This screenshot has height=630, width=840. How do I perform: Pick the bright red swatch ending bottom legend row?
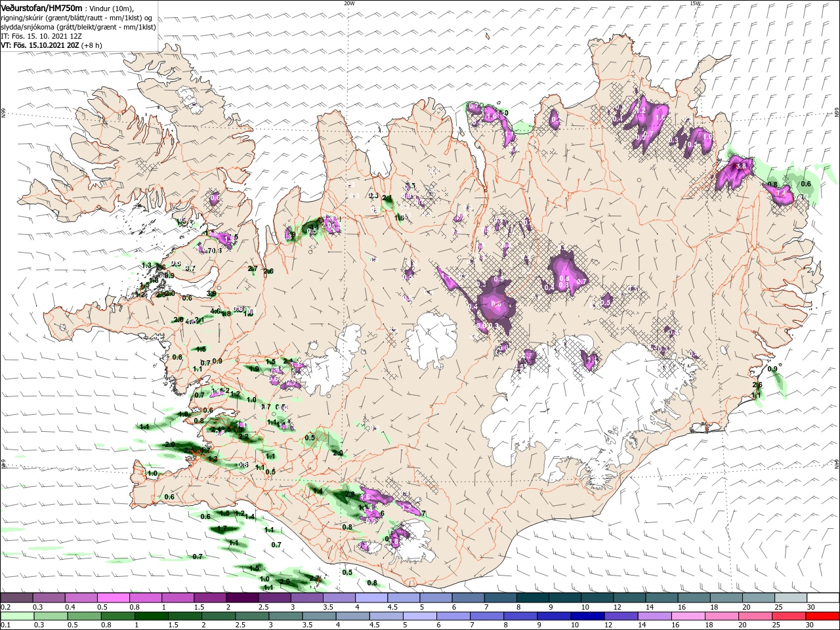(822, 617)
